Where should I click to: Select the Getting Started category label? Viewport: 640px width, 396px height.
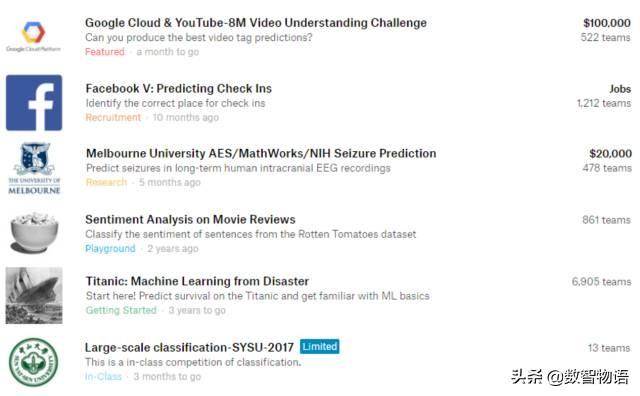(121, 310)
